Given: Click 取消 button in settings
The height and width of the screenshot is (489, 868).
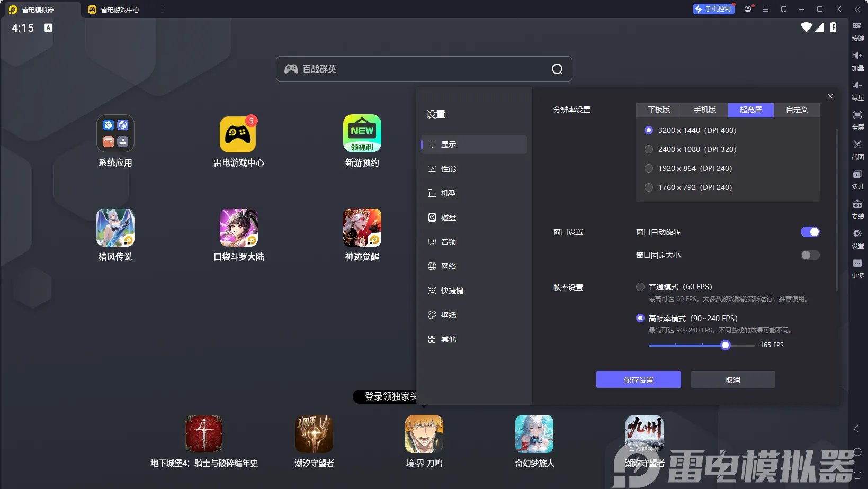Looking at the screenshot, I should click(733, 379).
